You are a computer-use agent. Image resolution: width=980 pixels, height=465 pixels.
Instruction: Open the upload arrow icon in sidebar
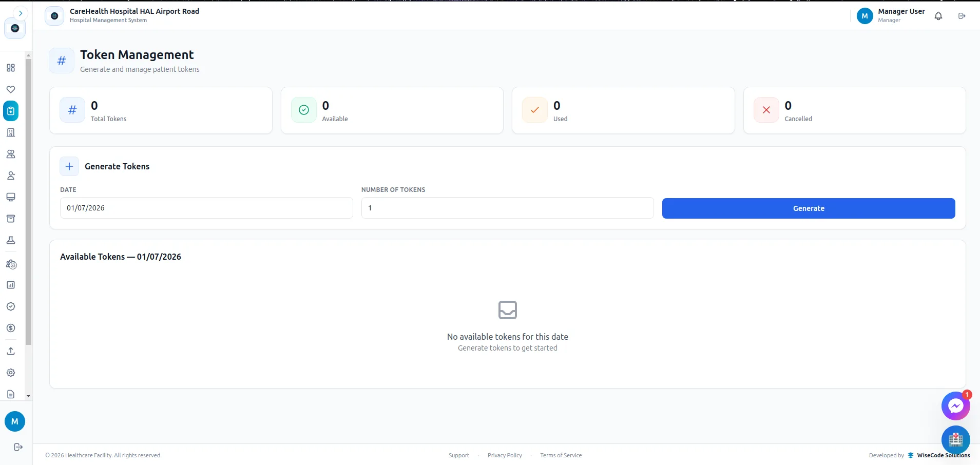pyautogui.click(x=11, y=351)
